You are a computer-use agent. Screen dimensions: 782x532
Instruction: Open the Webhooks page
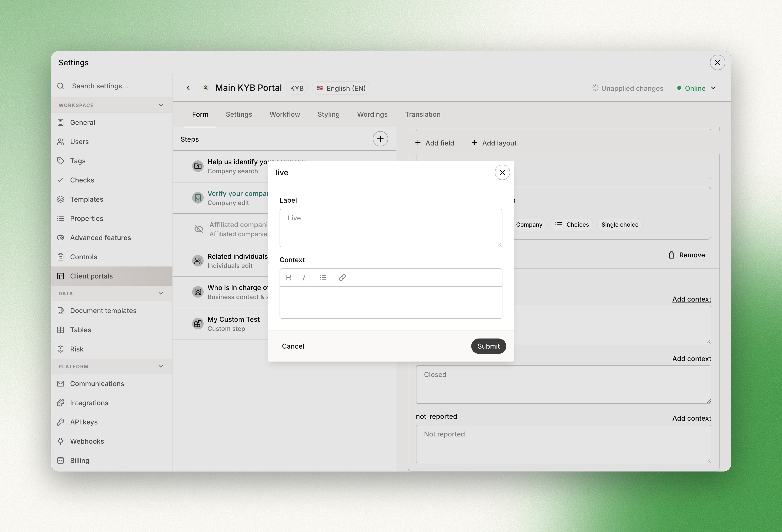[112, 441]
